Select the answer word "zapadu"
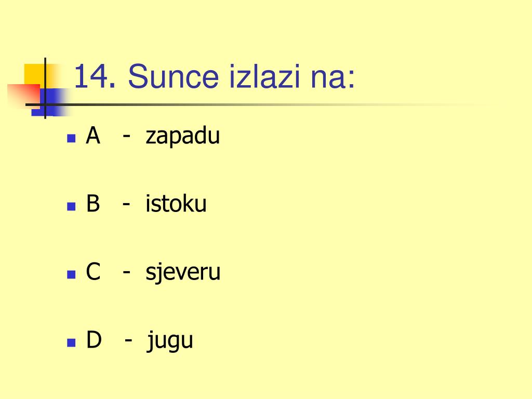This screenshot has width=532, height=399. (x=182, y=136)
